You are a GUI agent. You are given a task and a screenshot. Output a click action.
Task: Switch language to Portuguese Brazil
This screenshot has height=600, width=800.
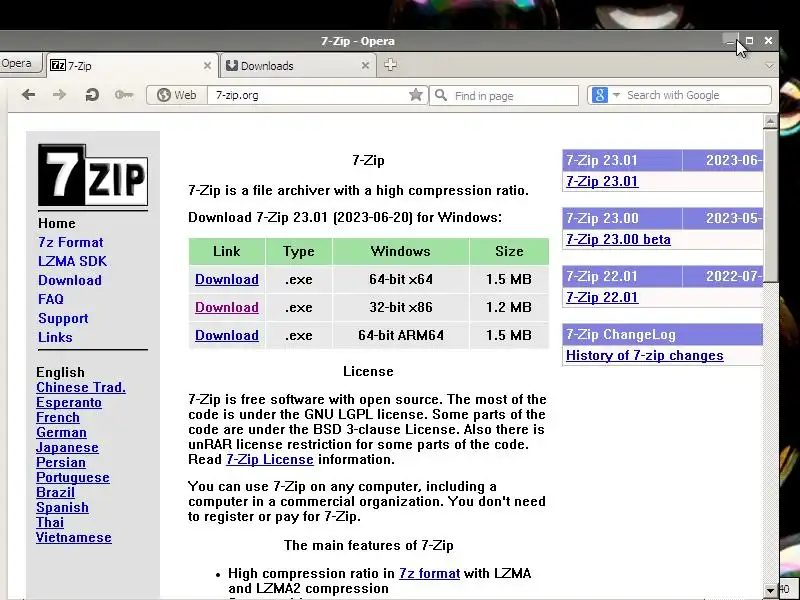72,485
